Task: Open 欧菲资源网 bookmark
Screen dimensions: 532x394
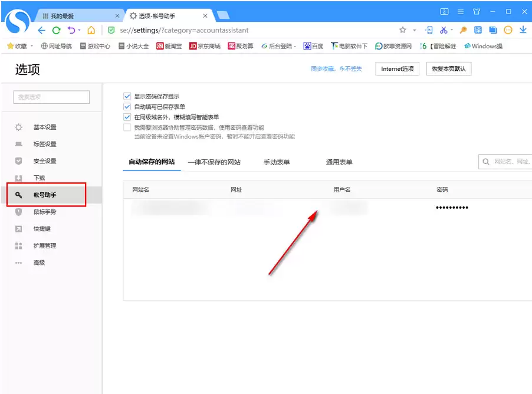Action: click(393, 46)
